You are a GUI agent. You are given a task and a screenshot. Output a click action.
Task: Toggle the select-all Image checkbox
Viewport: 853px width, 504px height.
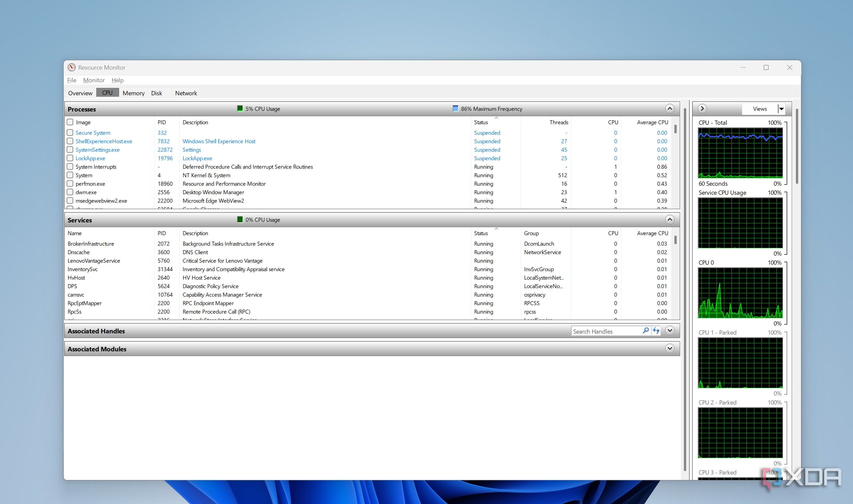(x=70, y=122)
